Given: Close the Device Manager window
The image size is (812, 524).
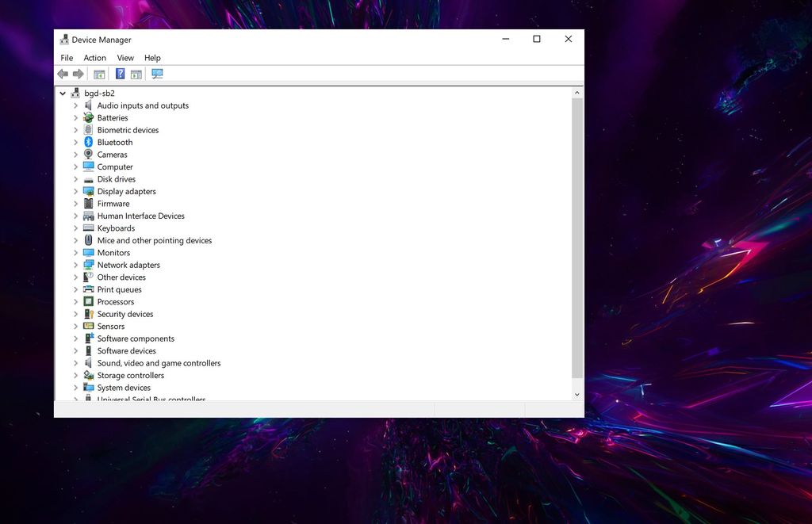Looking at the screenshot, I should tap(568, 40).
